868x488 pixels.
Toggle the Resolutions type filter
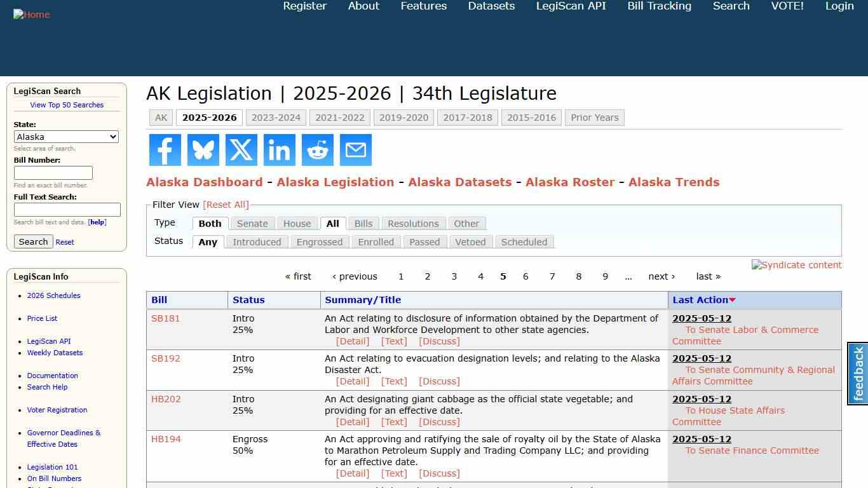[x=413, y=223]
